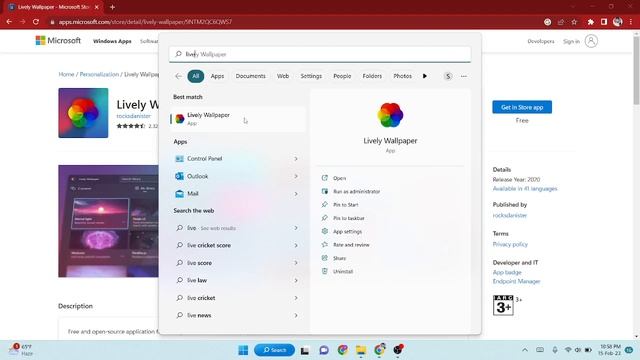Choose Uninstall for Lively Wallpaper
Screen dimensions: 640x360
pos(342,271)
